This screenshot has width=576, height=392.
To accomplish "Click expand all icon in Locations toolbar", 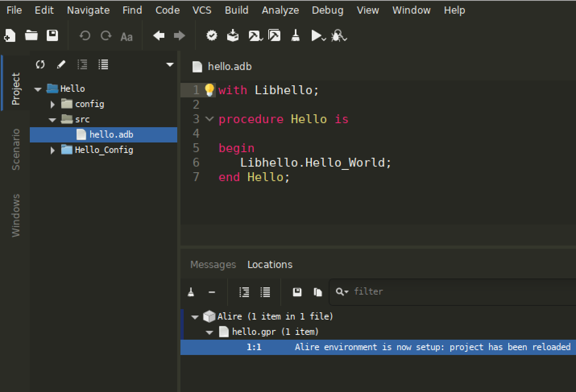I will click(x=244, y=292).
